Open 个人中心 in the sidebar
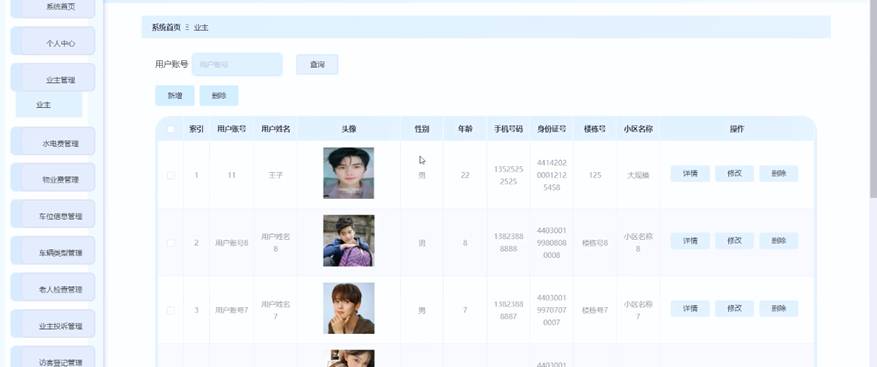The height and width of the screenshot is (367, 877). click(53, 41)
